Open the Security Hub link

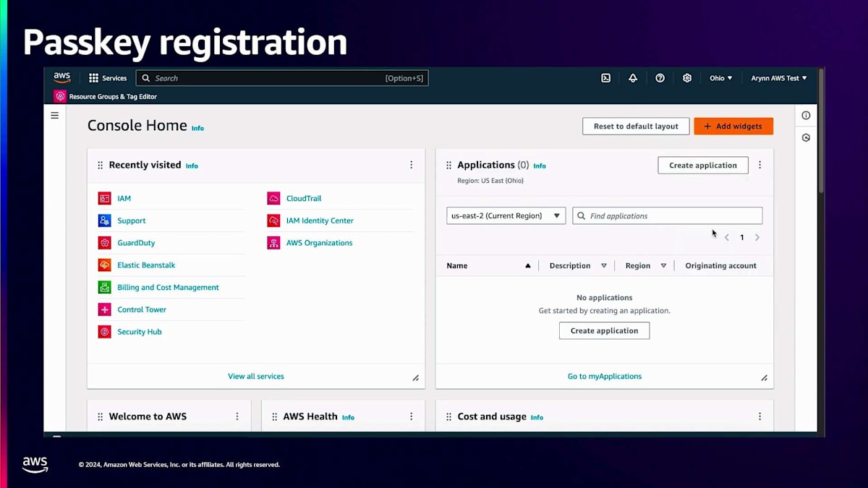[140, 332]
